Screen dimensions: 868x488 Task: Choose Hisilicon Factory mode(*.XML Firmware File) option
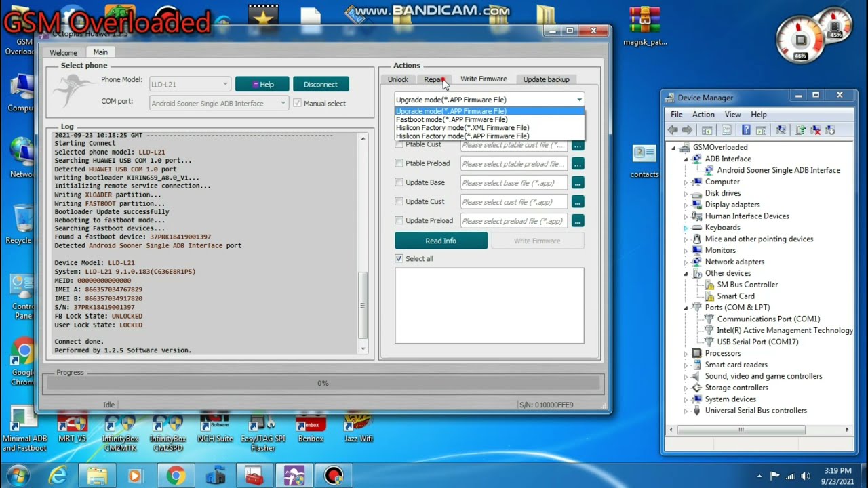click(489, 127)
